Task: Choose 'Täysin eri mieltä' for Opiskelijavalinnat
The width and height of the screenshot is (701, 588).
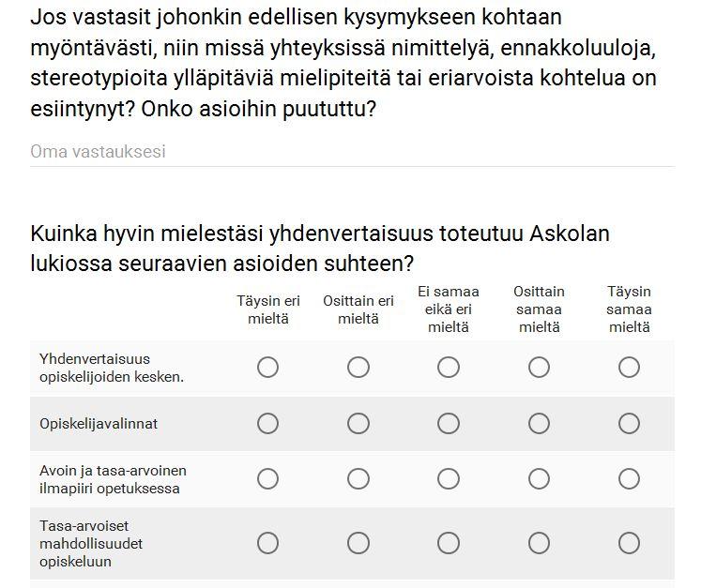Action: [267, 423]
